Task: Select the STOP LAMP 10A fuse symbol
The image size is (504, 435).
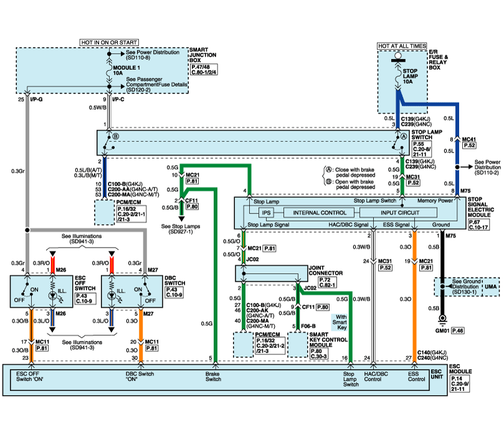Action: [396, 78]
